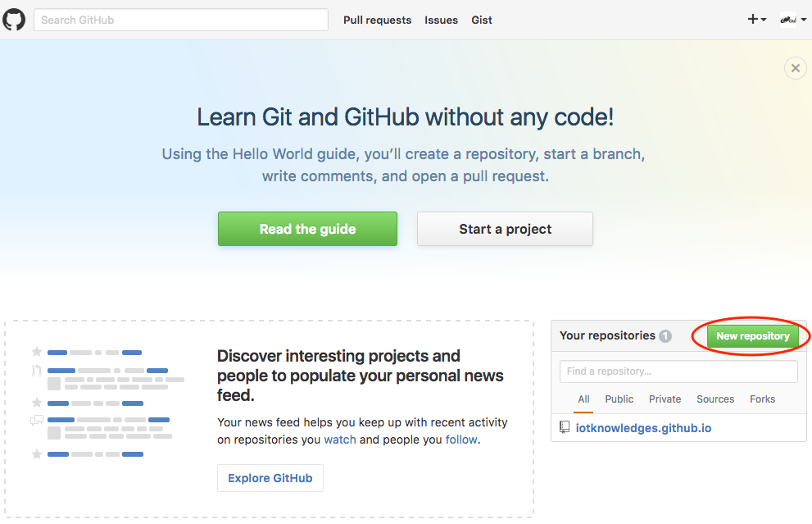
Task: Navigate to Gist
Action: pos(482,20)
